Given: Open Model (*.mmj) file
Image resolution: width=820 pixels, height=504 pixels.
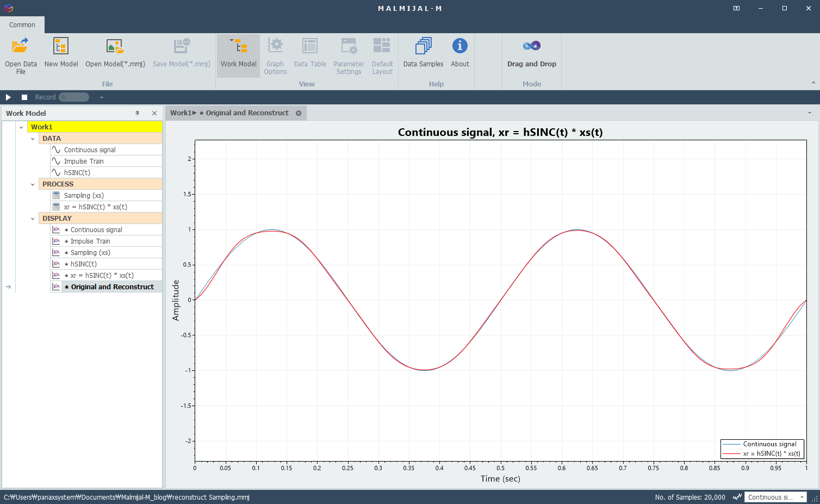Looking at the screenshot, I should pyautogui.click(x=115, y=53).
